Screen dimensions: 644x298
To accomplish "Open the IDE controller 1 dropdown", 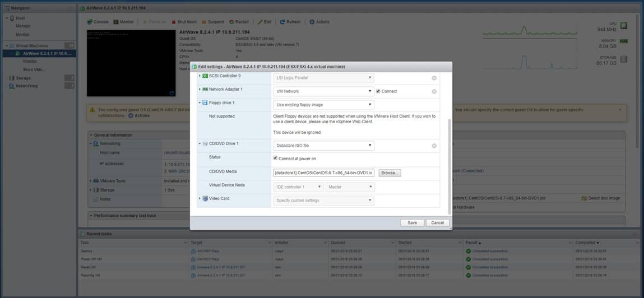I will [x=298, y=187].
